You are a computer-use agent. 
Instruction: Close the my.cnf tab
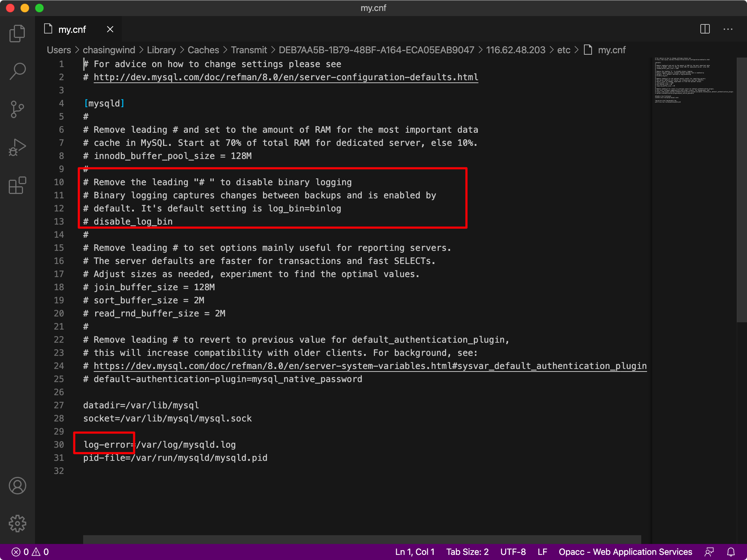coord(110,29)
